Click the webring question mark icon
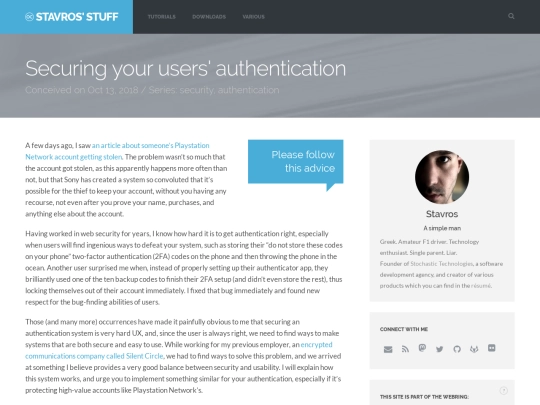This screenshot has height=405, width=540. pyautogui.click(x=503, y=391)
